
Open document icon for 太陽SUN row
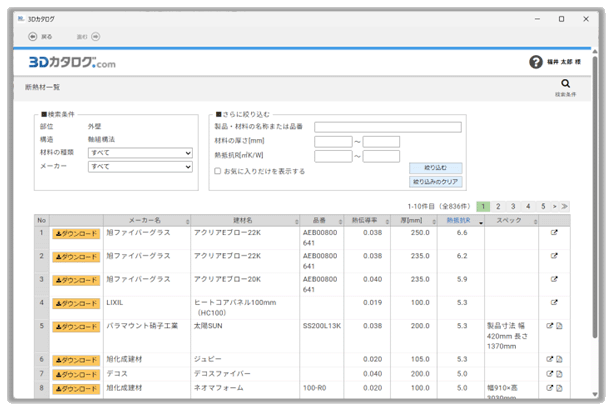tap(559, 326)
